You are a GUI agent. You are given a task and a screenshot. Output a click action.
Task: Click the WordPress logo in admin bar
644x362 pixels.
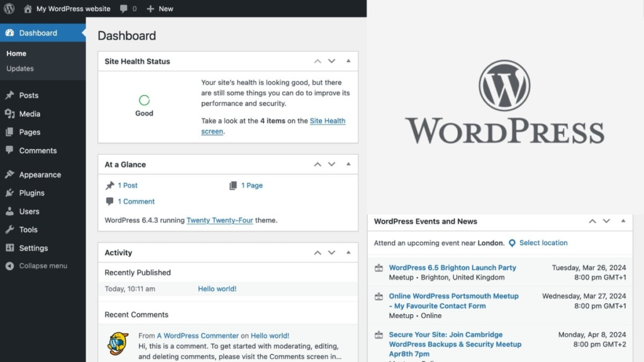[9, 8]
